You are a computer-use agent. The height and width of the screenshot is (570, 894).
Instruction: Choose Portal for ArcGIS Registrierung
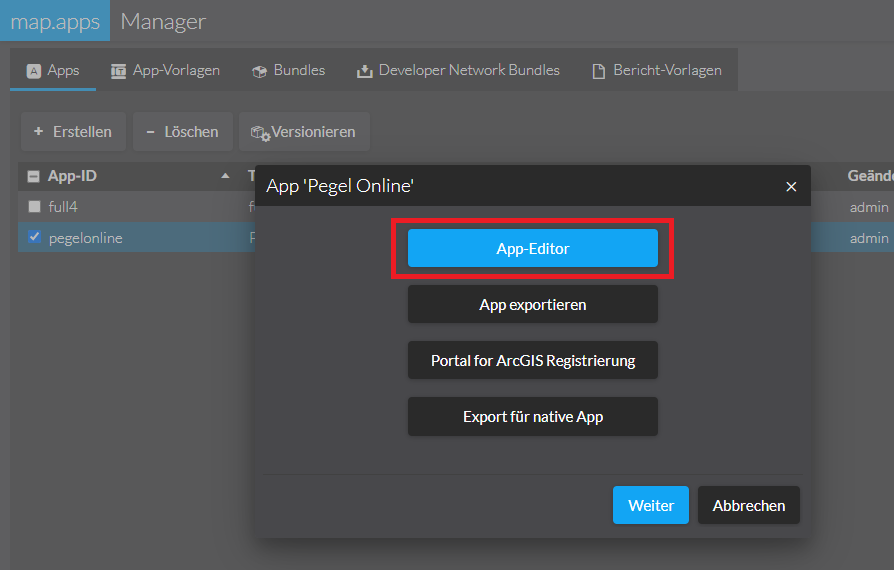(x=533, y=360)
